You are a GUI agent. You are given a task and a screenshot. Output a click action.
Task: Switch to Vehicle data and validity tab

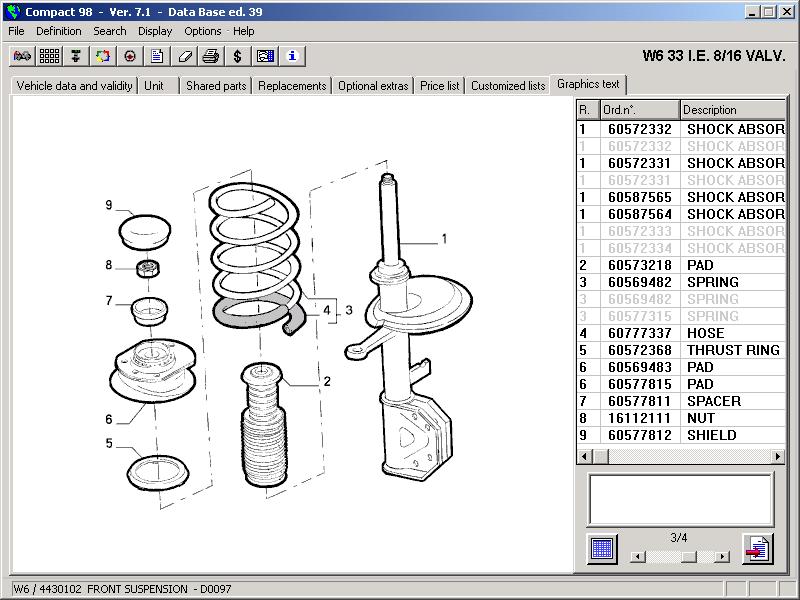pos(74,86)
